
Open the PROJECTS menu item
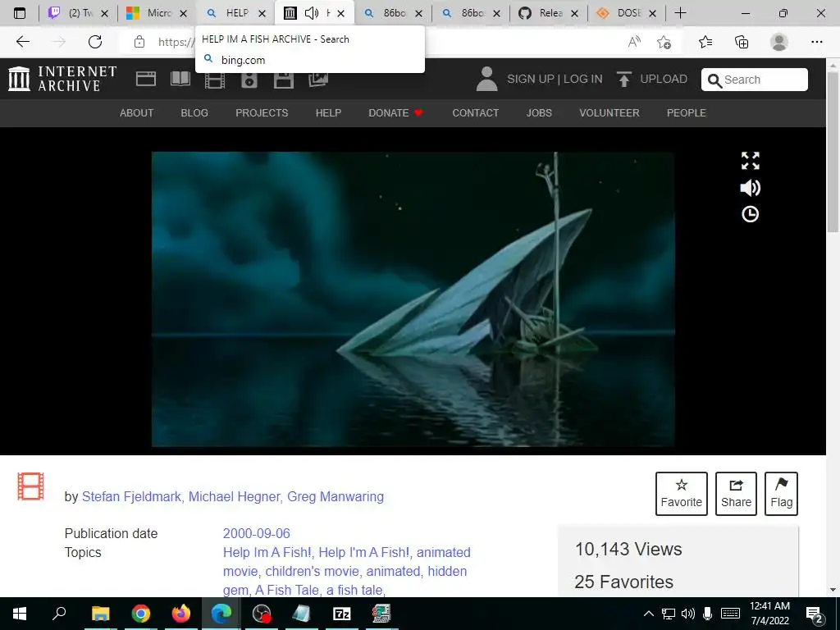click(262, 113)
